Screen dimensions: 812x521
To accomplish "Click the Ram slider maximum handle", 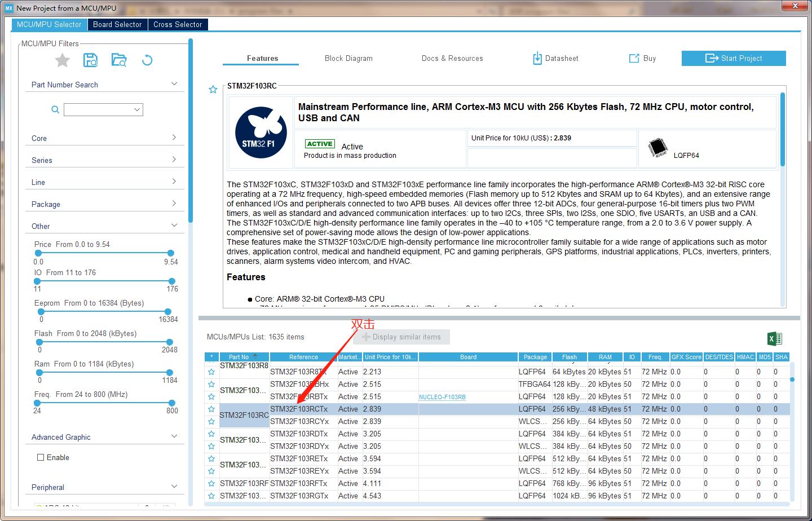I will click(170, 373).
